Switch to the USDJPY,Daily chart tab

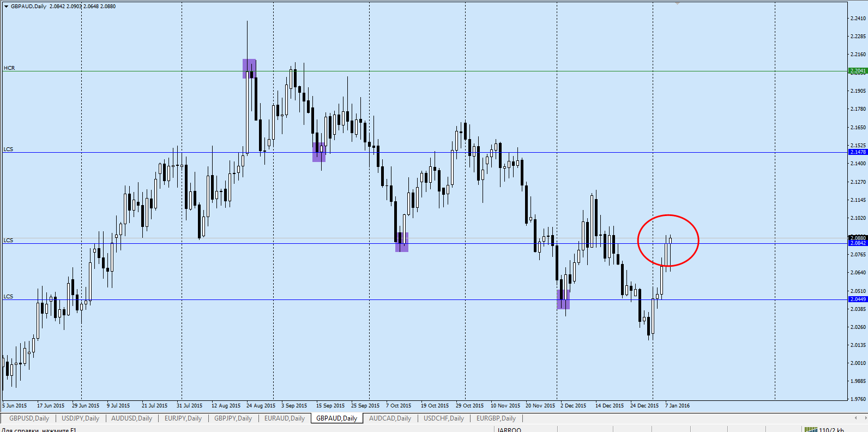click(80, 418)
